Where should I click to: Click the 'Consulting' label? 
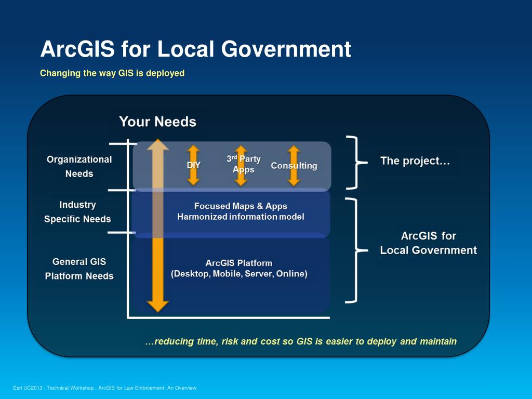(x=294, y=166)
